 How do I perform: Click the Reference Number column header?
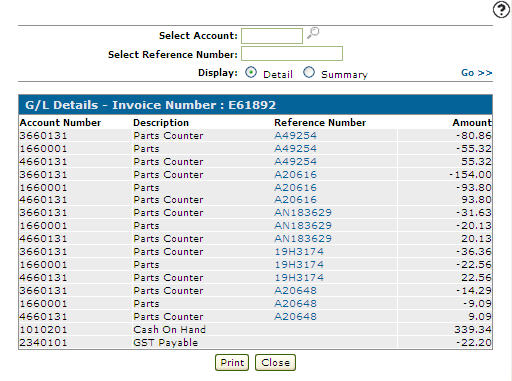320,122
